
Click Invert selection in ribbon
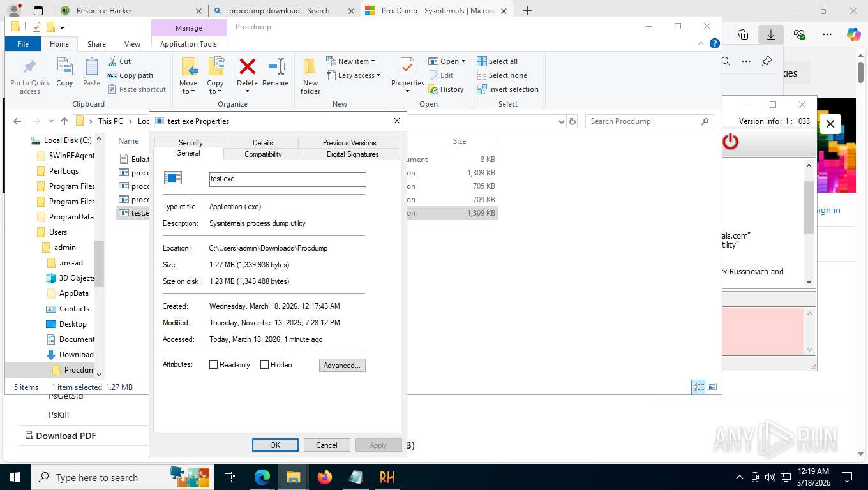click(507, 89)
